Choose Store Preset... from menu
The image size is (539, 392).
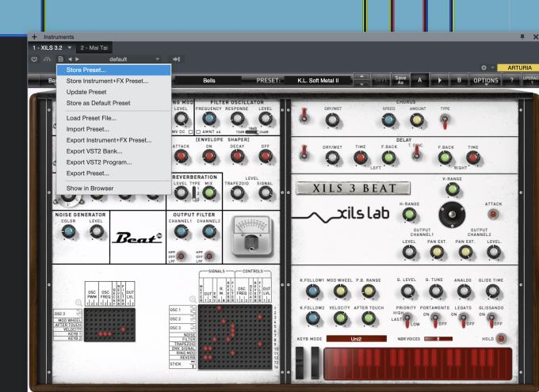(x=114, y=70)
